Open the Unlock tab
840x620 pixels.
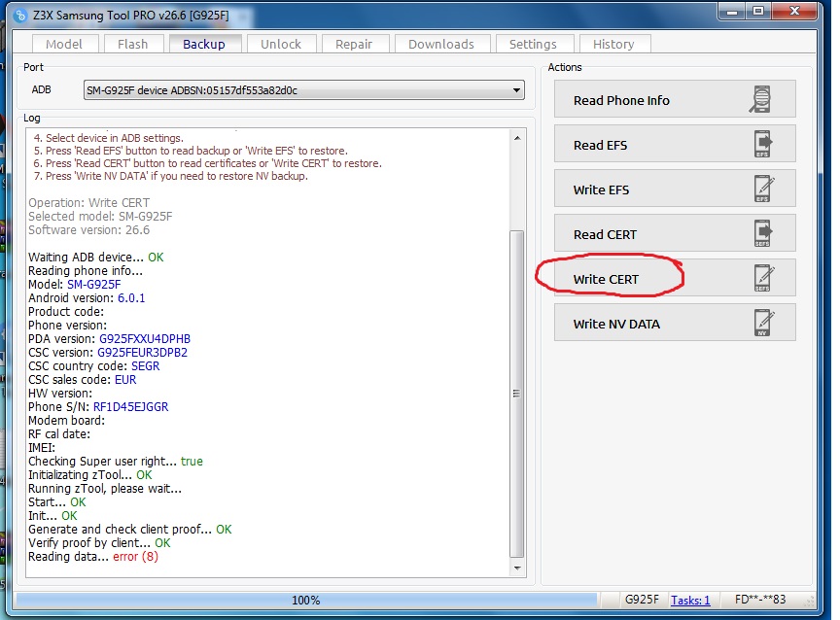(x=281, y=44)
